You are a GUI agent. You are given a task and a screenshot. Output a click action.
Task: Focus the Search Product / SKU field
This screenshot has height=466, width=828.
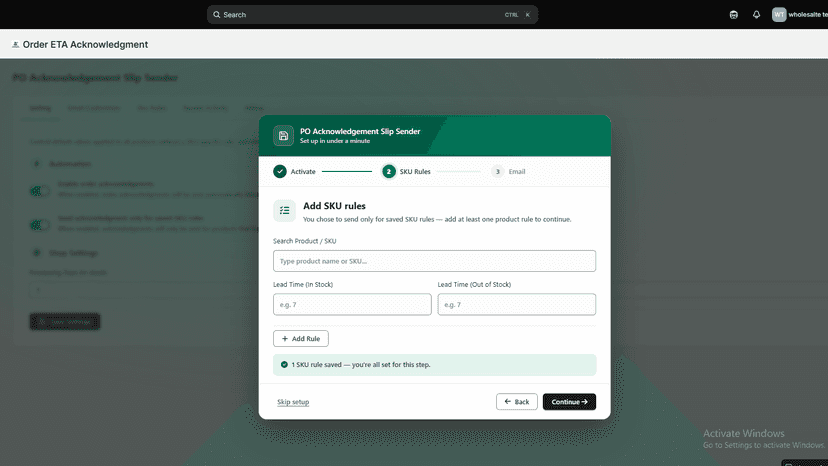tap(434, 261)
